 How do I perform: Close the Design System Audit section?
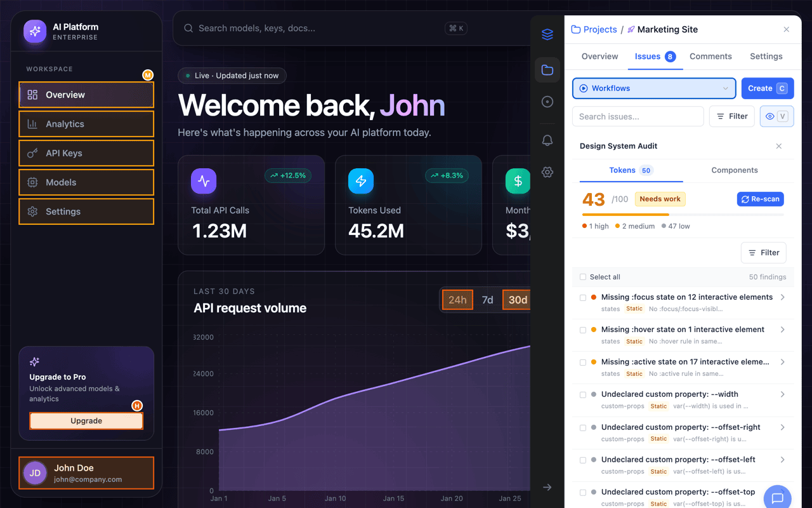779,146
